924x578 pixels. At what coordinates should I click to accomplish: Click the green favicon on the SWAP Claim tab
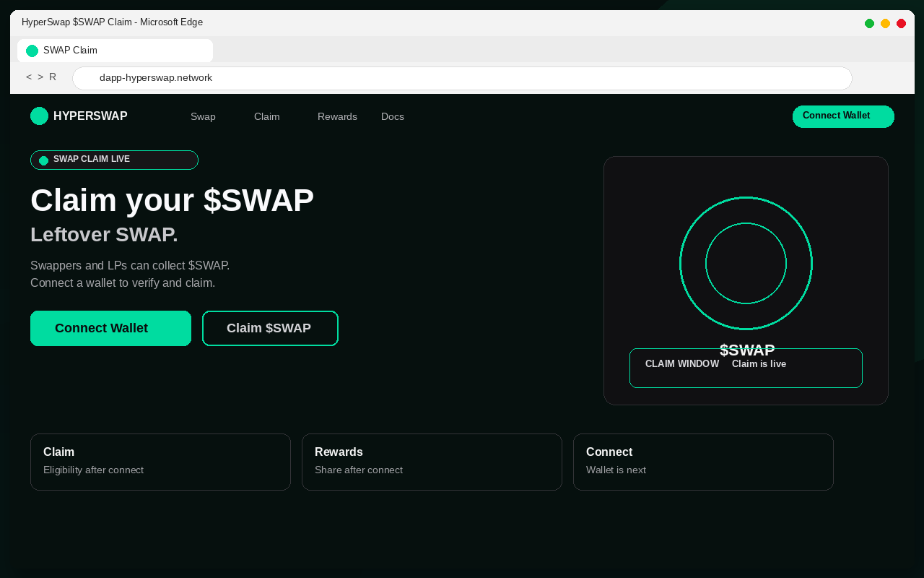32,51
